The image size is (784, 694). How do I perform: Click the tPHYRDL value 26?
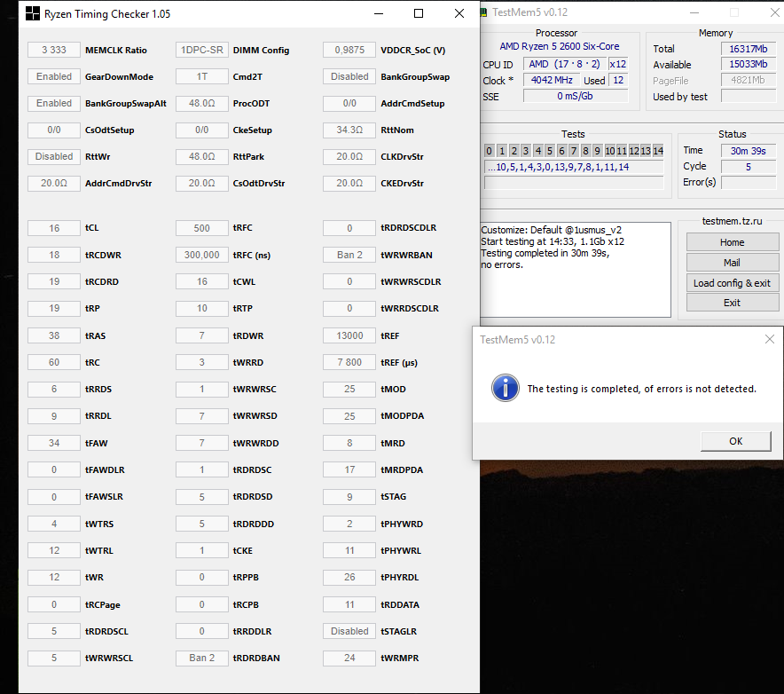pos(349,577)
